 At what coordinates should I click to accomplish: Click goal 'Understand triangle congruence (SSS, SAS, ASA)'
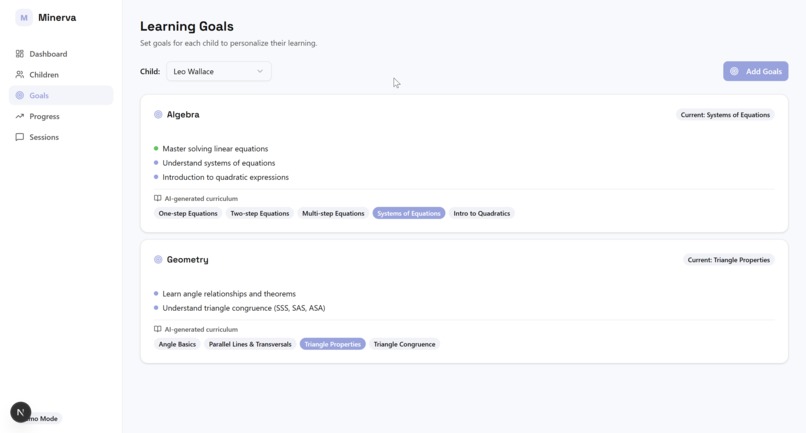click(244, 308)
